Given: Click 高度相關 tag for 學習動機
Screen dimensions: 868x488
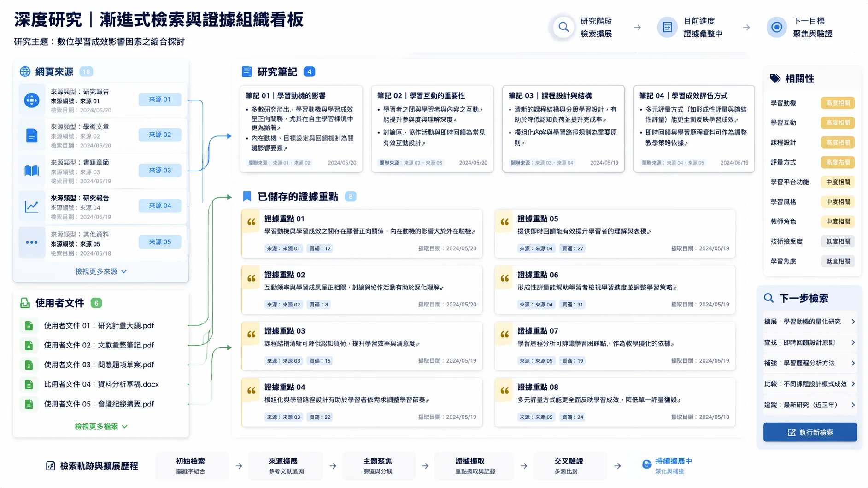Looking at the screenshot, I should coord(838,103).
